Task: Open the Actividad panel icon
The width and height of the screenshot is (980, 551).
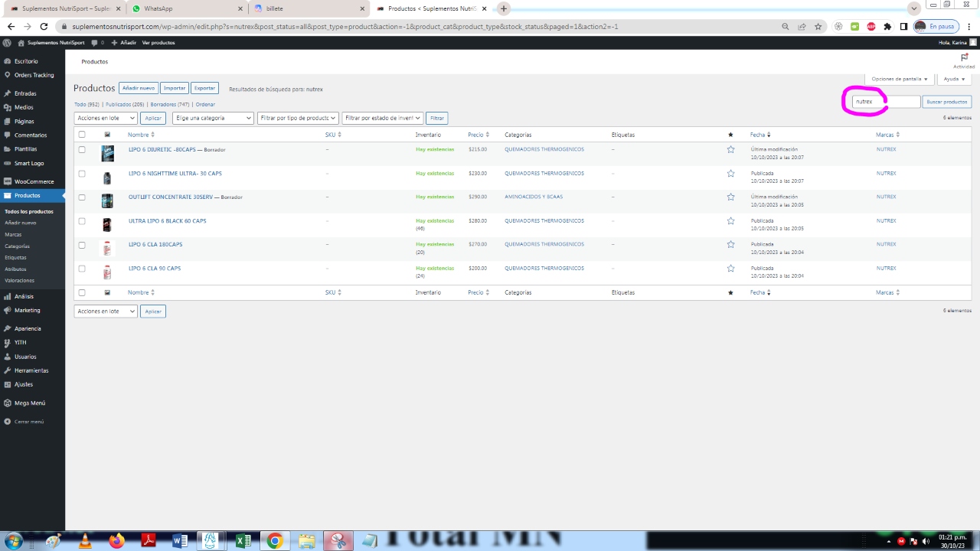Action: coord(964,57)
